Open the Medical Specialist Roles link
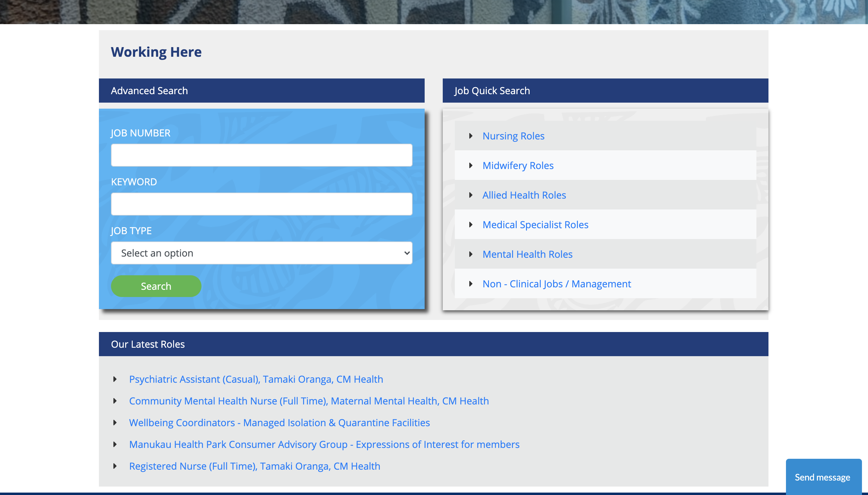The image size is (868, 495). (x=535, y=225)
